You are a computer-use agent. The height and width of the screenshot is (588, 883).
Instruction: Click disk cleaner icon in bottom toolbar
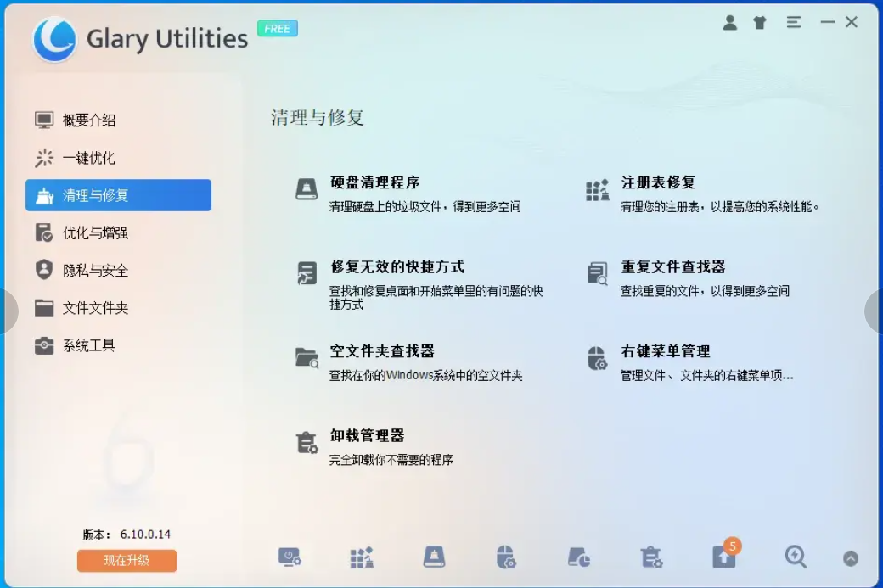coord(434,557)
